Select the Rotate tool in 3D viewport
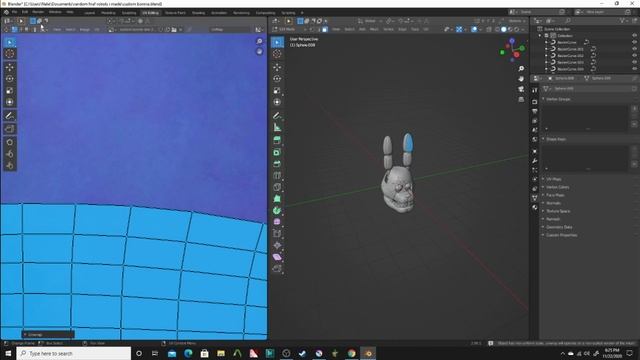 [277, 79]
